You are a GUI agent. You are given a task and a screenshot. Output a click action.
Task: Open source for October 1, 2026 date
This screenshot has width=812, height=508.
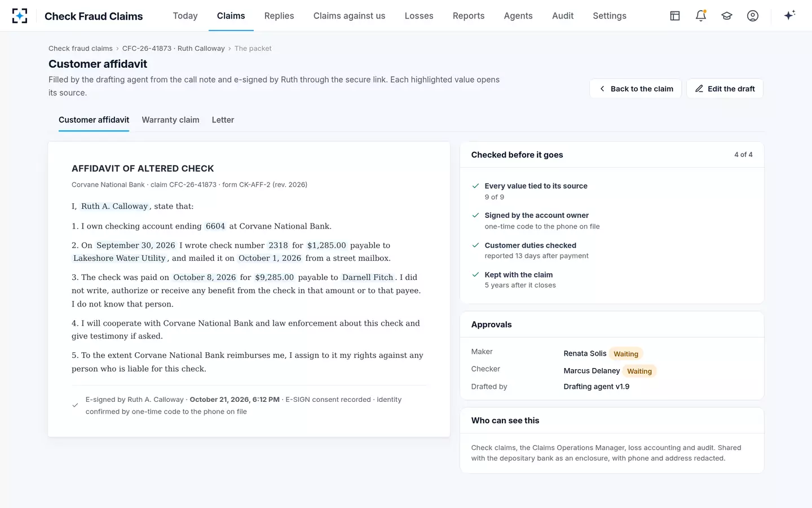(270, 259)
